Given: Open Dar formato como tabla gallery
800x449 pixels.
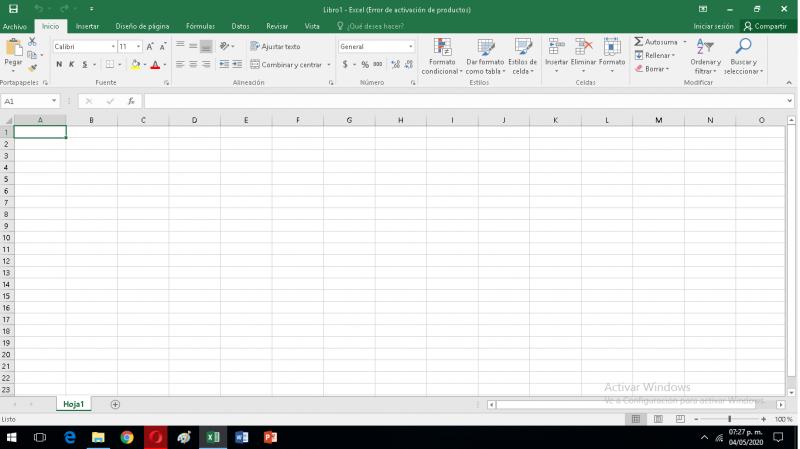Looking at the screenshot, I should pyautogui.click(x=485, y=56).
